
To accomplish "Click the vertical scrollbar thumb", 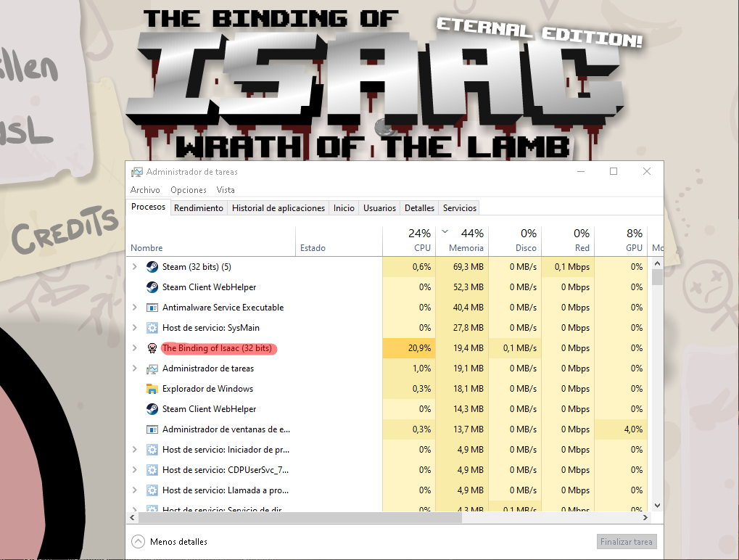I will [657, 277].
